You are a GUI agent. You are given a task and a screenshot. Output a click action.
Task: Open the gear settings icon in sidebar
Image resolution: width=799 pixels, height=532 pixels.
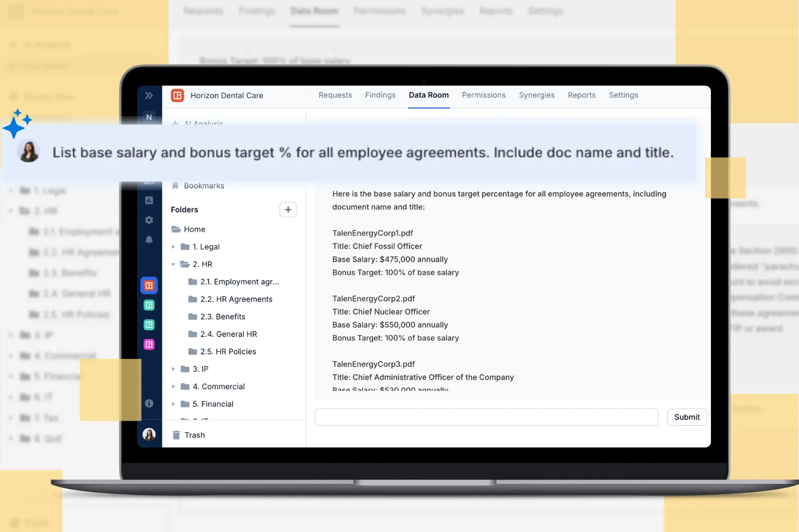149,220
